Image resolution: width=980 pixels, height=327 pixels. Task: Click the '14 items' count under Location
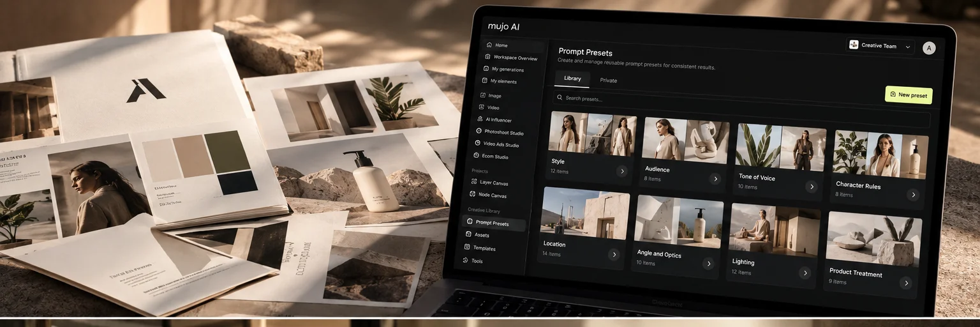pos(551,254)
